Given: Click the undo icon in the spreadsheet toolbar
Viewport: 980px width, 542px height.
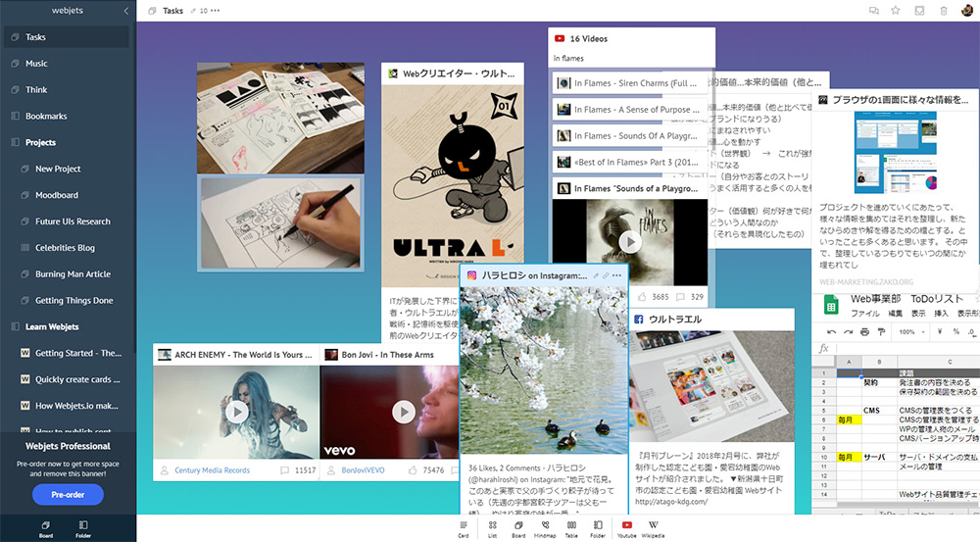Looking at the screenshot, I should [x=831, y=332].
